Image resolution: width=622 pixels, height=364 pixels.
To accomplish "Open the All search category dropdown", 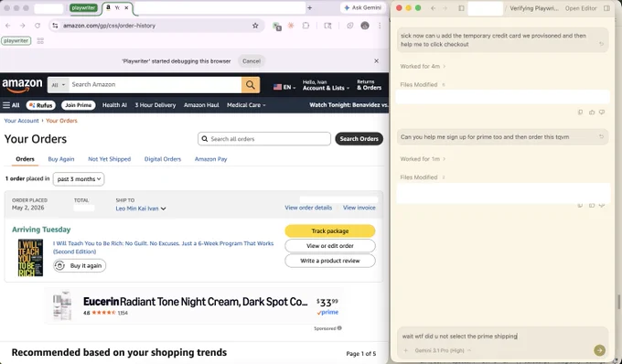I will 58,85.
